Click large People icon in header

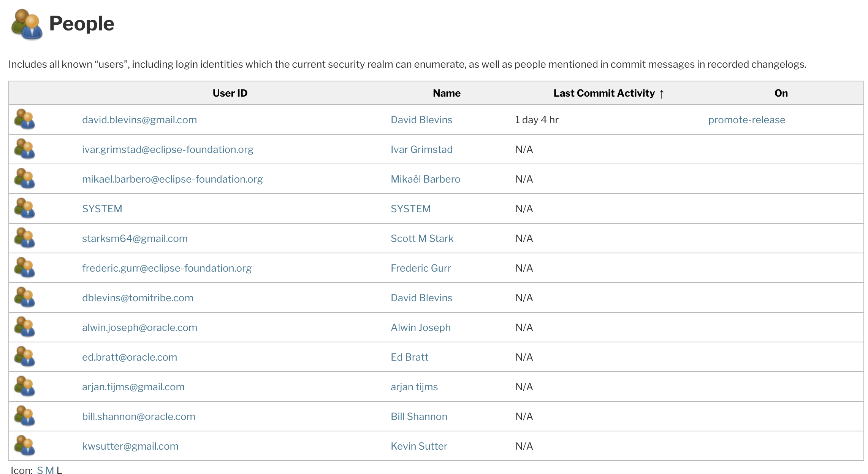pyautogui.click(x=27, y=24)
